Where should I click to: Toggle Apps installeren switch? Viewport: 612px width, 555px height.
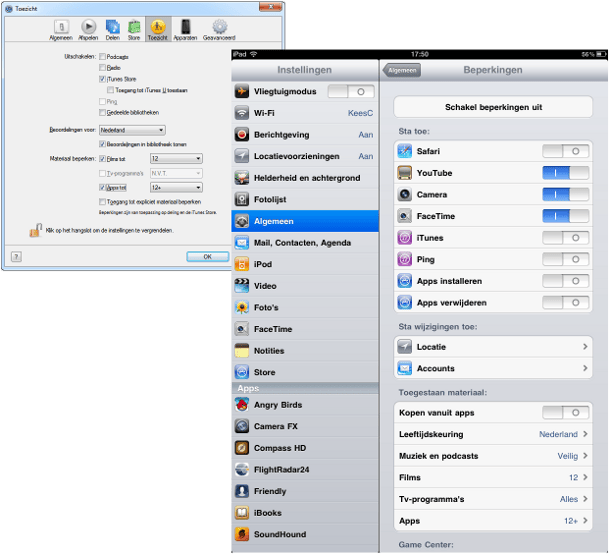pos(565,281)
